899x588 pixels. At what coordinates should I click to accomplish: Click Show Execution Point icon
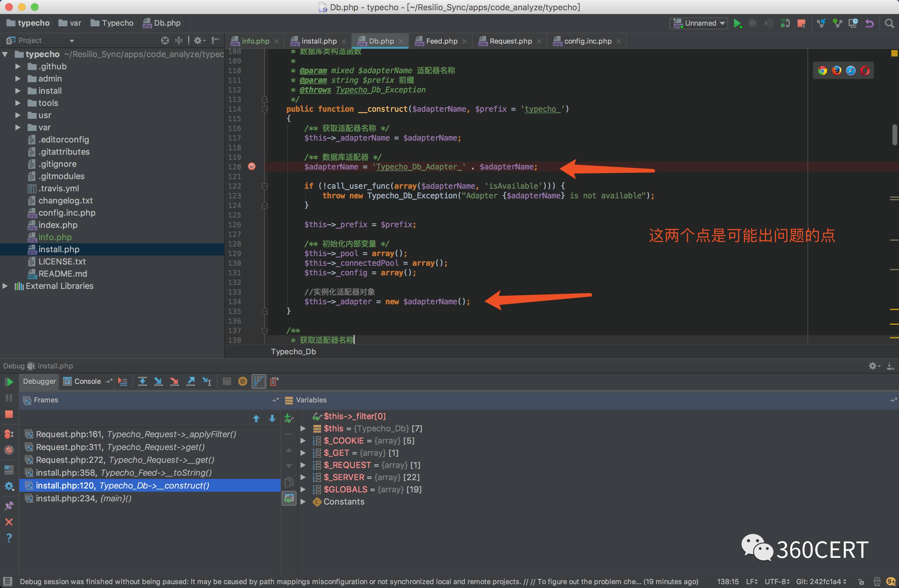(123, 381)
